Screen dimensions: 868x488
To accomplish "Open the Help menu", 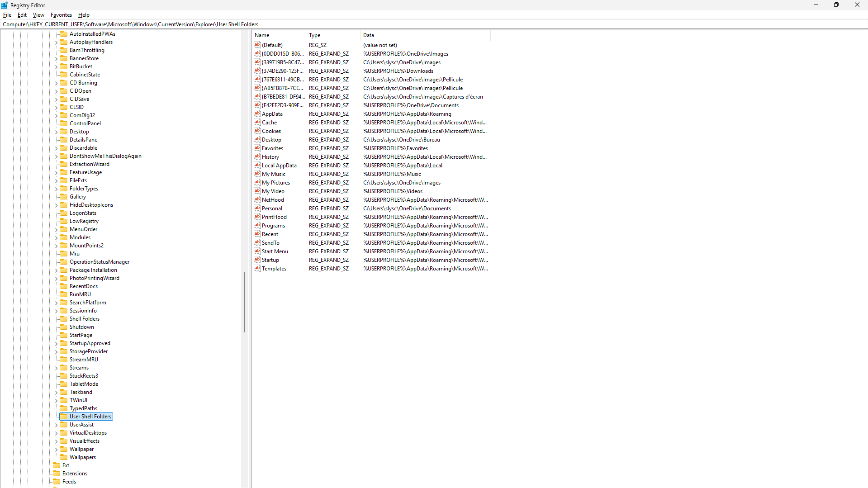I will [x=84, y=15].
